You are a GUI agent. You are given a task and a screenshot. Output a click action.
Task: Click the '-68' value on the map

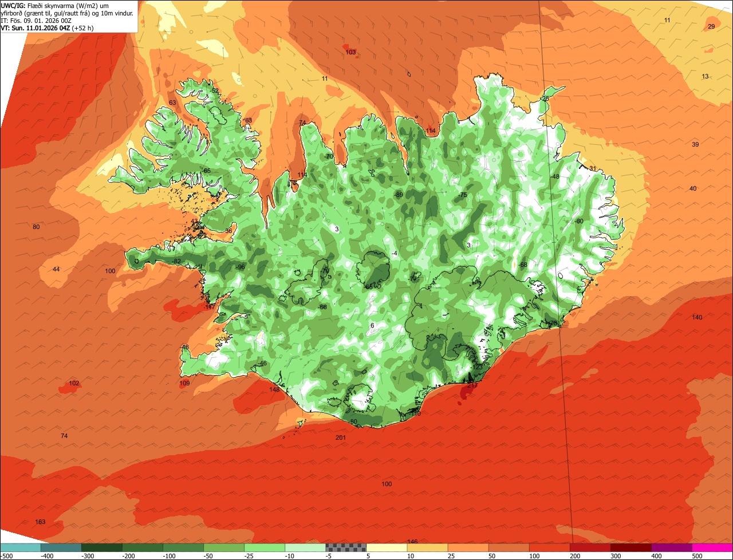[x=522, y=265]
